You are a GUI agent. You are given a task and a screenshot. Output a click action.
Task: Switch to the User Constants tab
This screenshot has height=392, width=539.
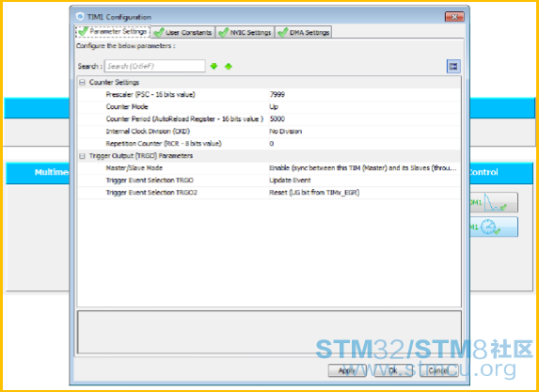tap(182, 32)
